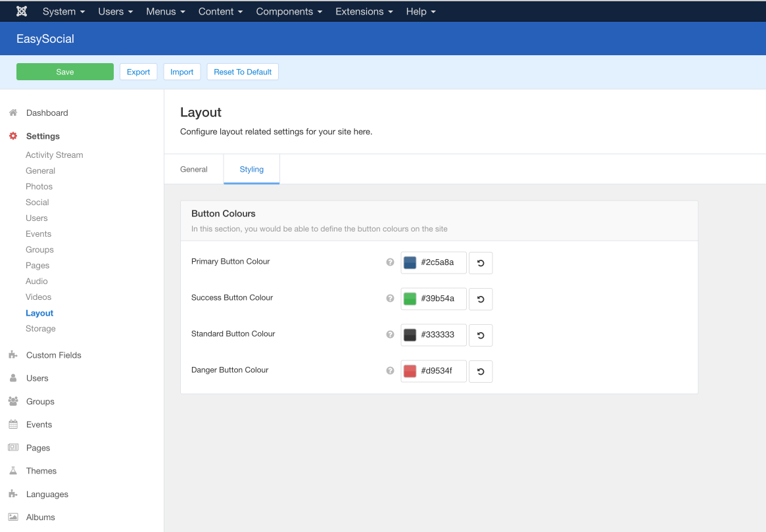Click the EasySocial title

click(x=45, y=39)
